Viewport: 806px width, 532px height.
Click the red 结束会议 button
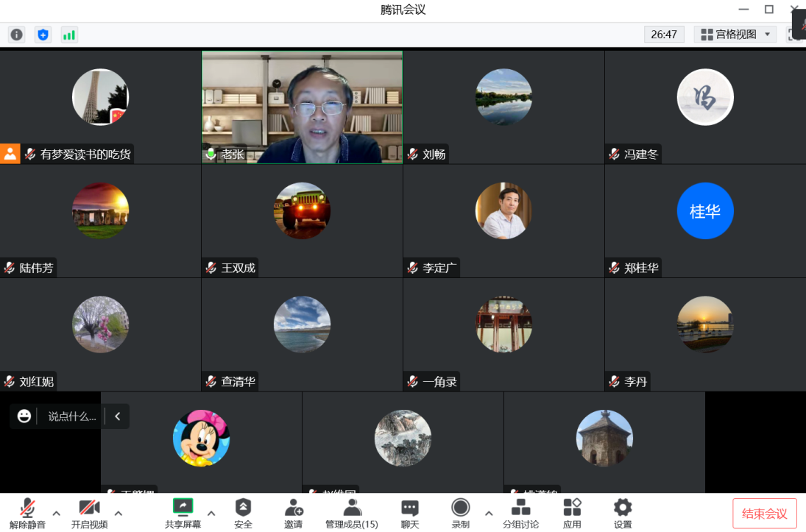click(764, 514)
